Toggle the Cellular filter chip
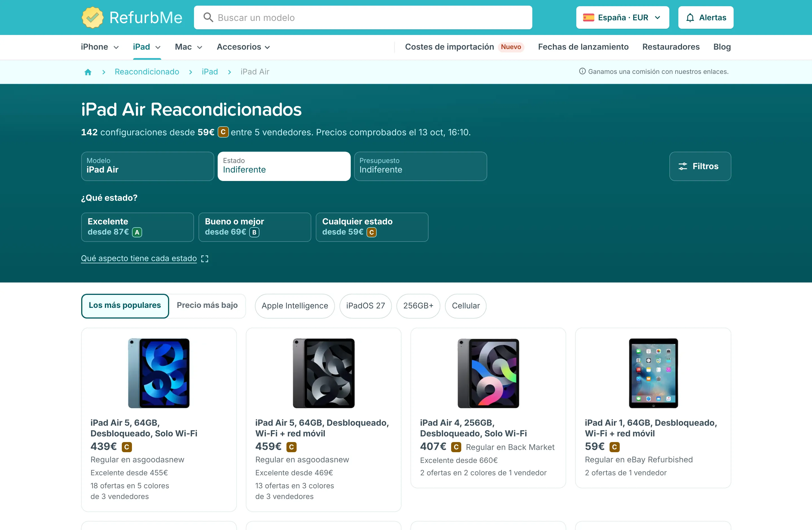 point(466,306)
